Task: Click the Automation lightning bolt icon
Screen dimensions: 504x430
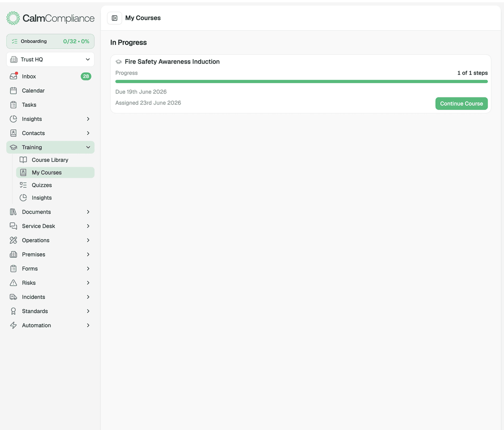Action: tap(13, 325)
